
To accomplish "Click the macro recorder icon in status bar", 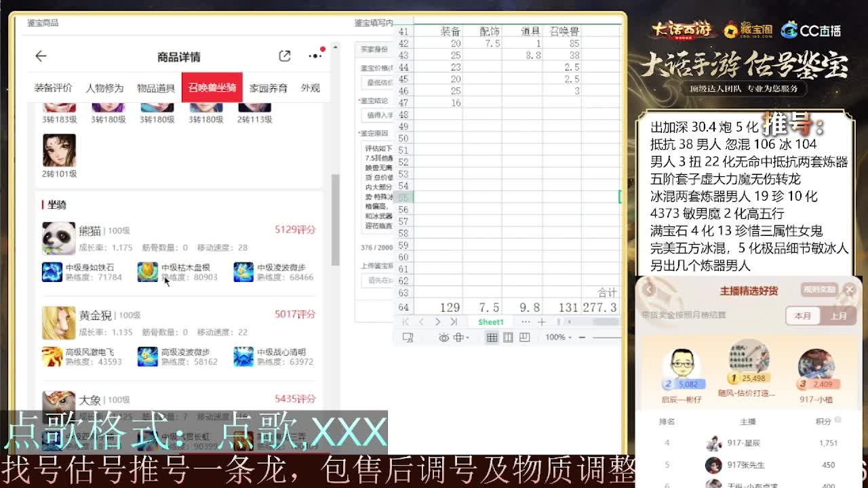I will click(x=408, y=338).
